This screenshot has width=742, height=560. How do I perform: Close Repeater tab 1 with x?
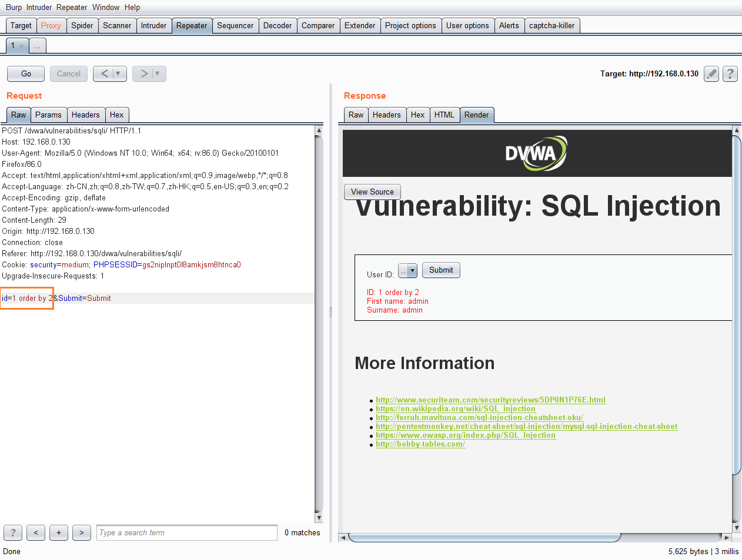pyautogui.click(x=22, y=46)
